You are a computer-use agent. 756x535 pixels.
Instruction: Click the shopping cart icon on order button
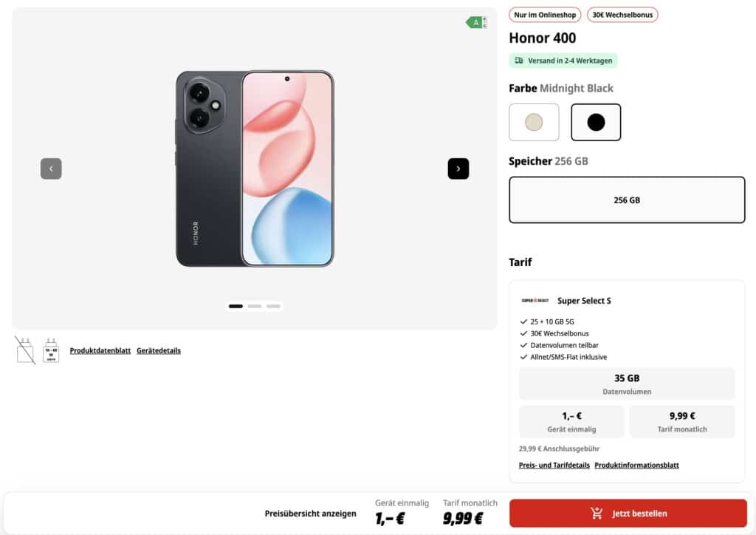597,514
